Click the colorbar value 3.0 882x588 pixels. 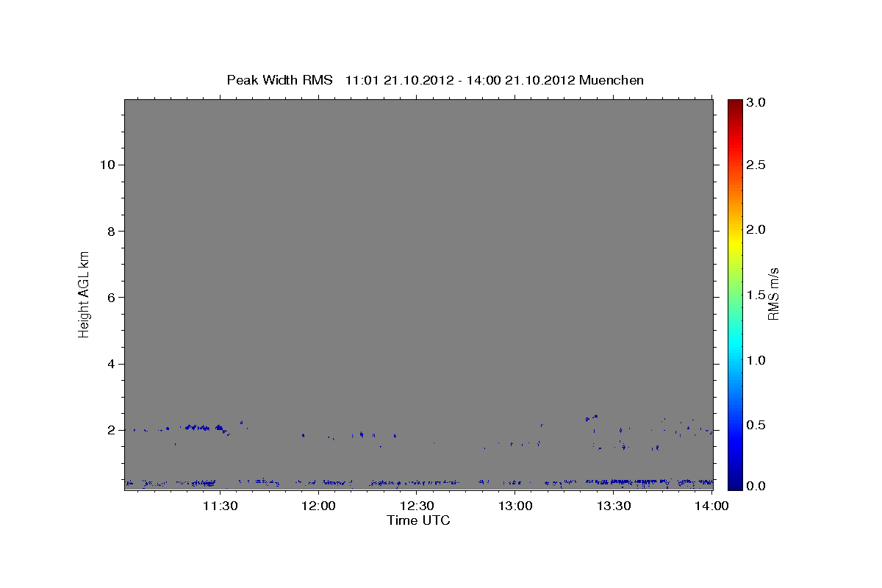point(756,103)
